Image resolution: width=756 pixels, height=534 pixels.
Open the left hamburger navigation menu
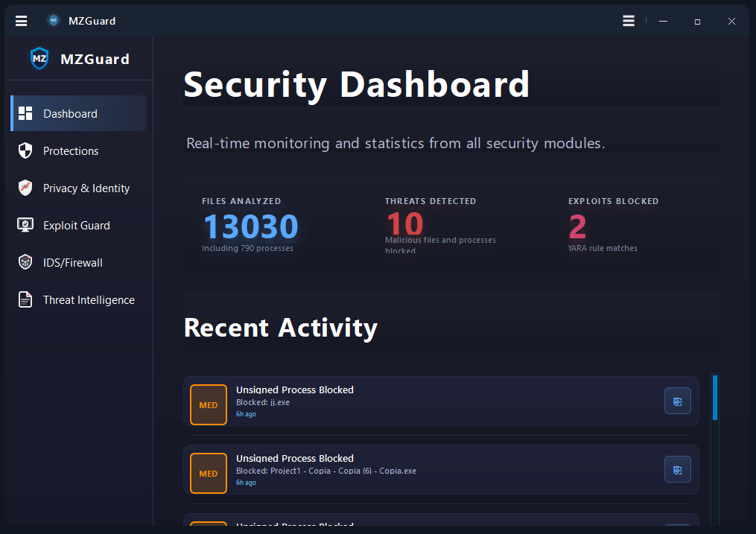pos(21,20)
